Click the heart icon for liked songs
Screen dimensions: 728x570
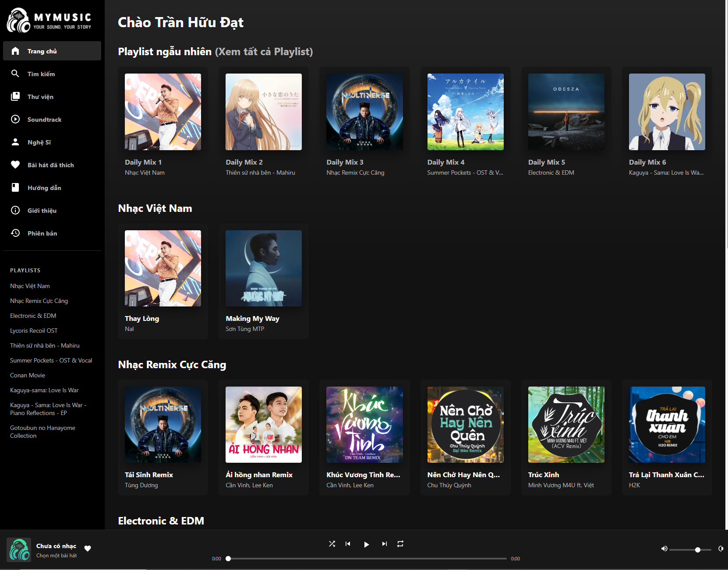point(15,165)
